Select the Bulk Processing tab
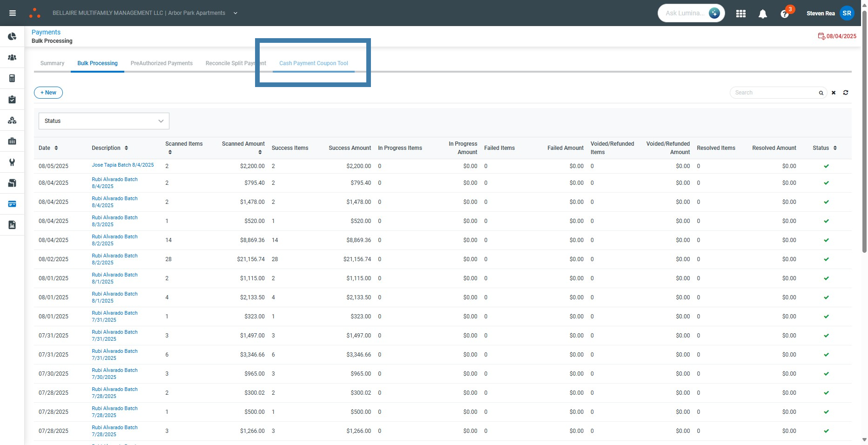The image size is (868, 445). click(x=97, y=63)
